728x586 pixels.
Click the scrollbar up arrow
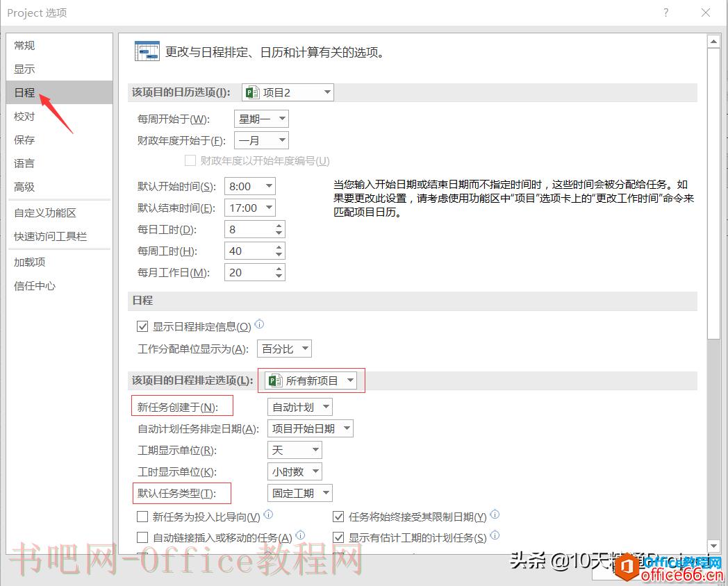713,41
